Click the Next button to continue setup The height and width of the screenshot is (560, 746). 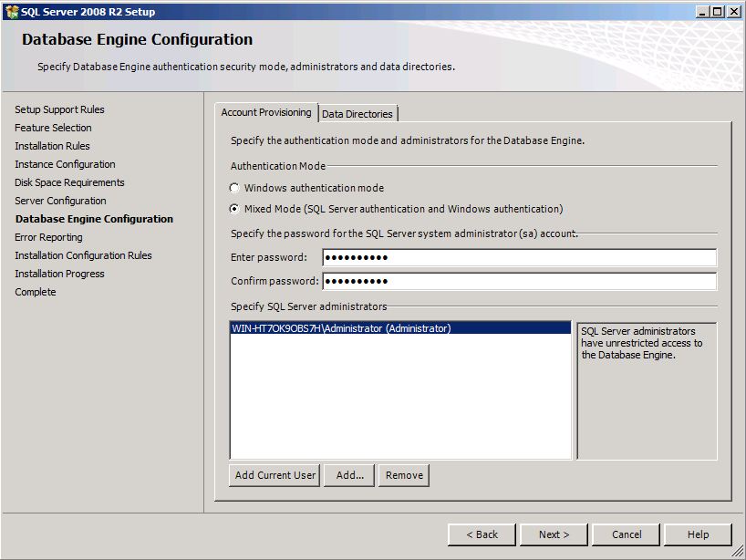coord(553,534)
